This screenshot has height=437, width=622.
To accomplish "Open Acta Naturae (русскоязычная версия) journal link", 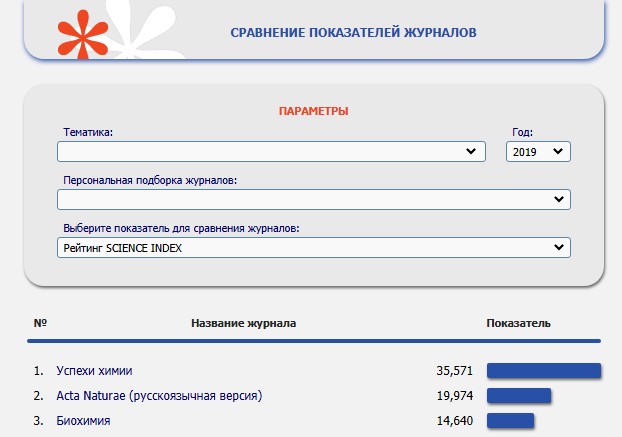I will point(159,395).
